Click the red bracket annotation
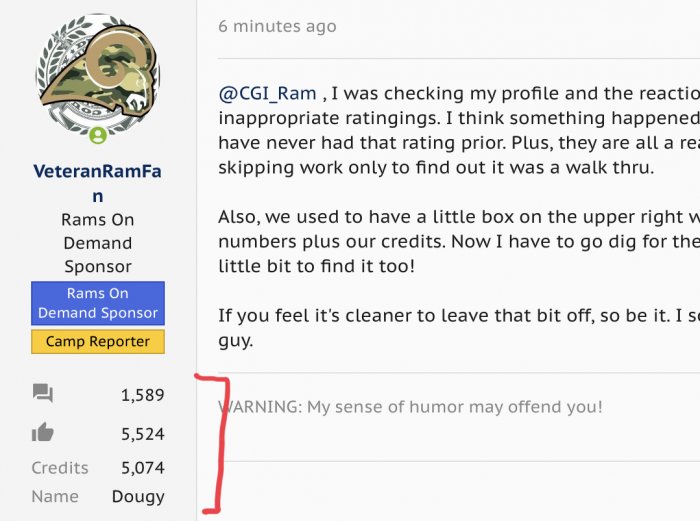Viewport: 700px width, 521px height. 222,440
